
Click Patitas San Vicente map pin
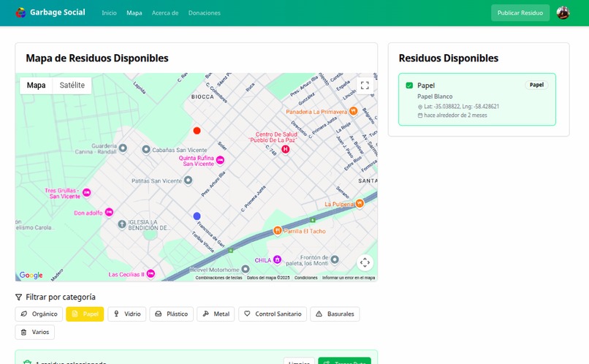pos(189,181)
